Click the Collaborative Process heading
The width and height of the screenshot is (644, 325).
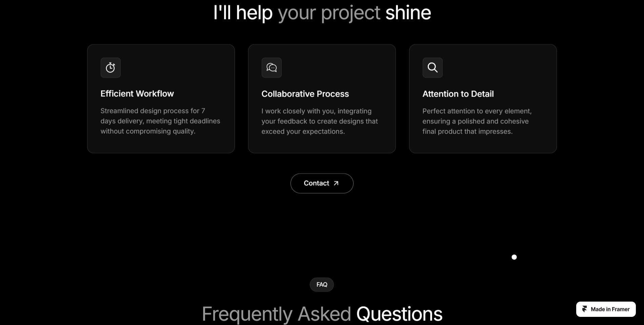(x=305, y=94)
